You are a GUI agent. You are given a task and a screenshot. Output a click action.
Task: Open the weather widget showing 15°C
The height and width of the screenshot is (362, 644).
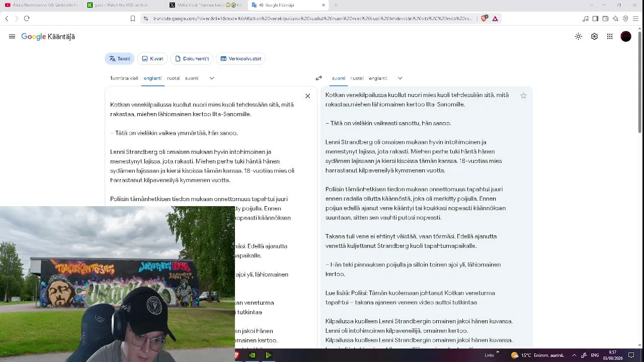[537, 355]
